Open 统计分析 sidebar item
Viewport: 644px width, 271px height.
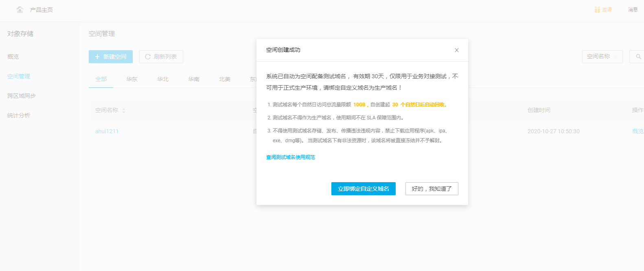pyautogui.click(x=19, y=115)
